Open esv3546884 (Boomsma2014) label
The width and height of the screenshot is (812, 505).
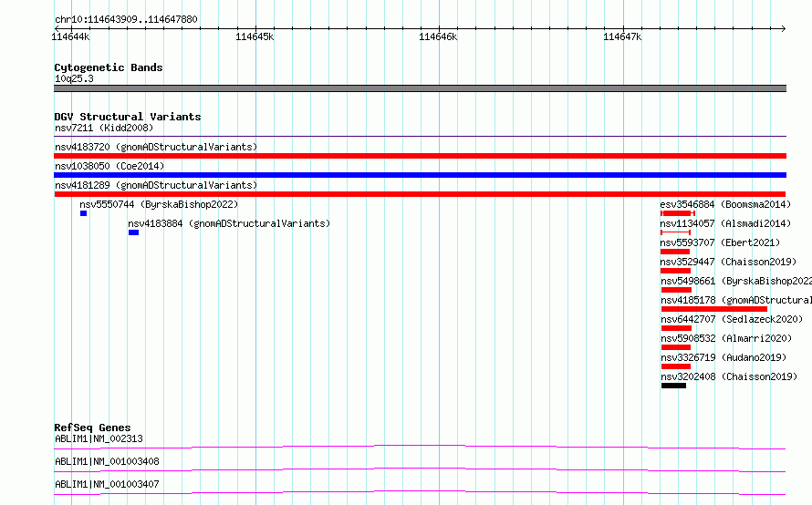pyautogui.click(x=725, y=204)
